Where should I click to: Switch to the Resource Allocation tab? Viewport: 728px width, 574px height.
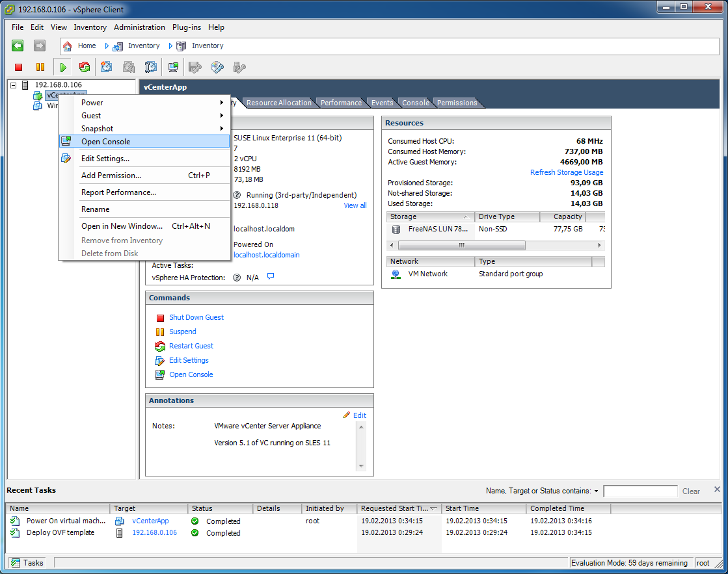click(278, 103)
